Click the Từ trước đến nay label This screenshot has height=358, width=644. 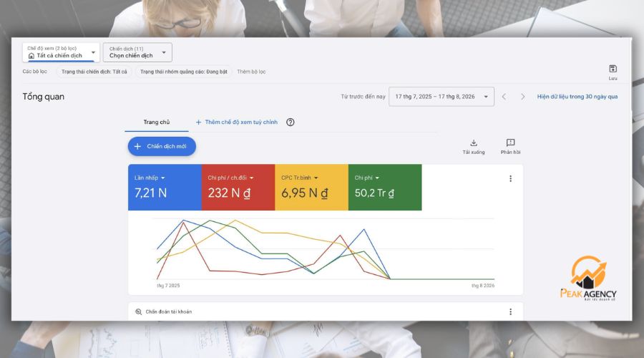click(x=363, y=97)
